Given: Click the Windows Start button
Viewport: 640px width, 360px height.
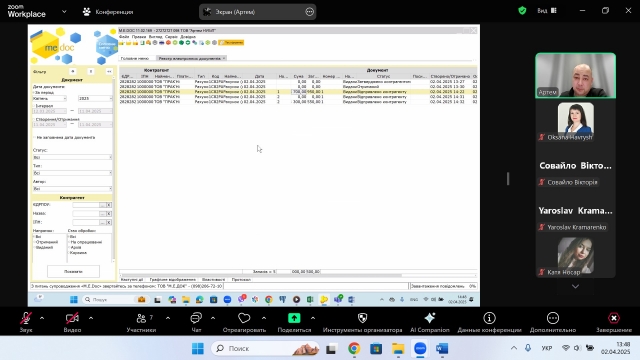Looking at the screenshot, I should point(198,349).
